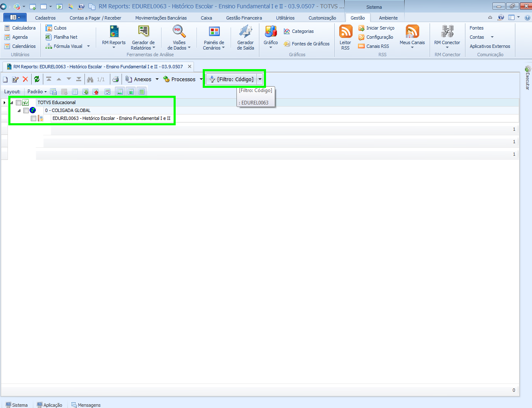Search records with binoculars icon
Image resolution: width=532 pixels, height=408 pixels.
tap(90, 80)
